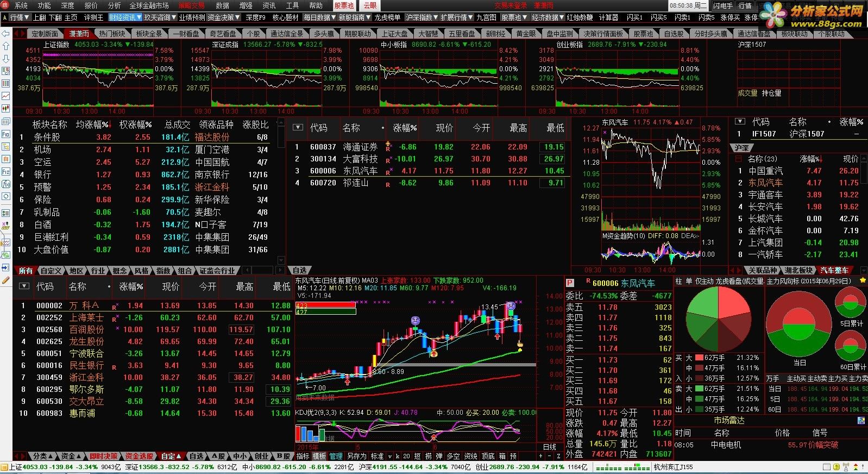Screen dimensions: 868x474
Task: Click the blue icon at right of 市场雷达 header
Action: [861, 421]
